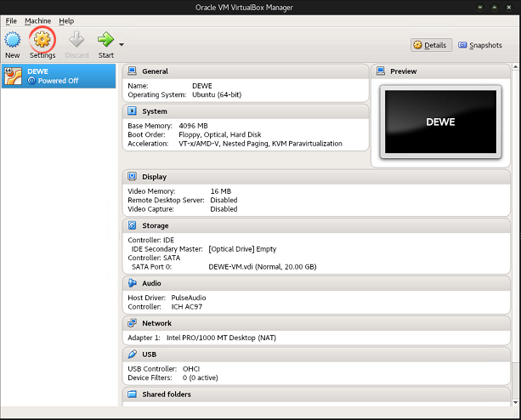Open the Help menu
This screenshot has height=420, width=521.
point(66,21)
